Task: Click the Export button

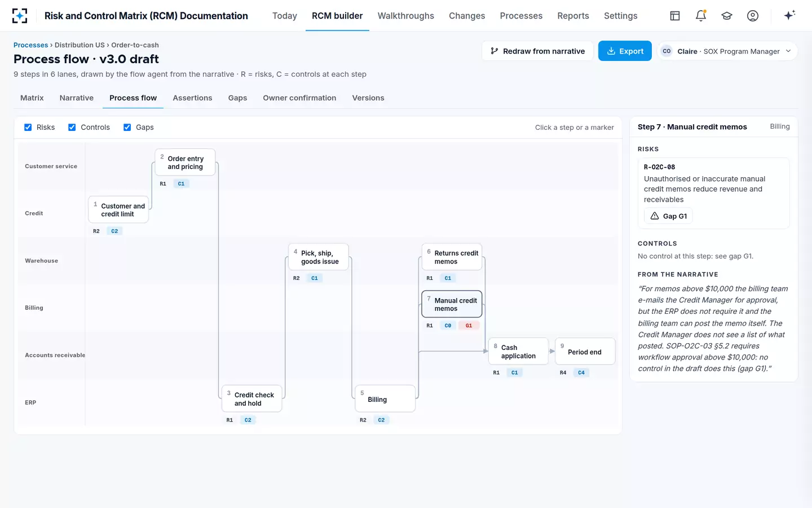Action: coord(625,51)
